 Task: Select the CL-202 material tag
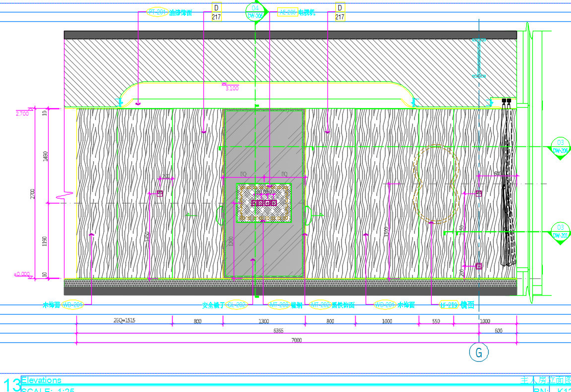(236, 305)
